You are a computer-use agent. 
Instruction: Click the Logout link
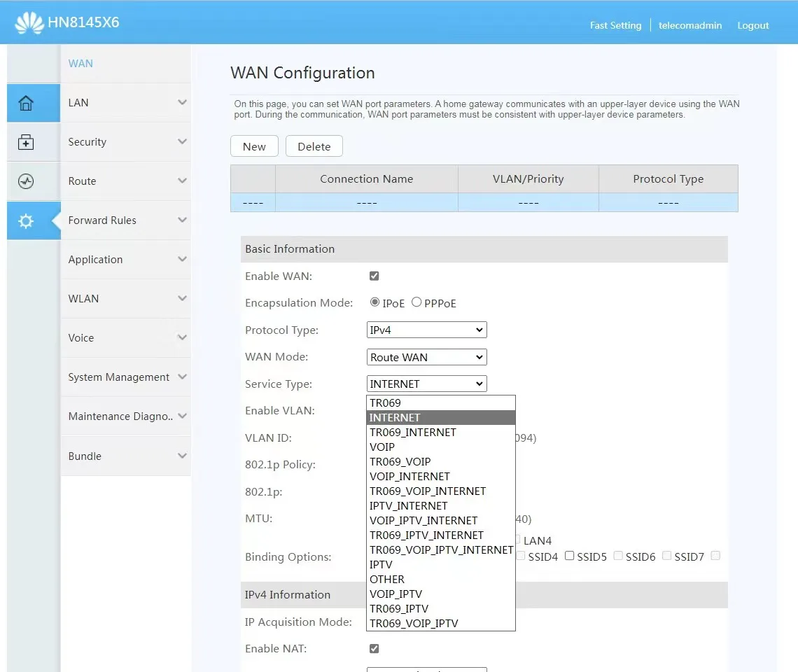pyautogui.click(x=752, y=25)
